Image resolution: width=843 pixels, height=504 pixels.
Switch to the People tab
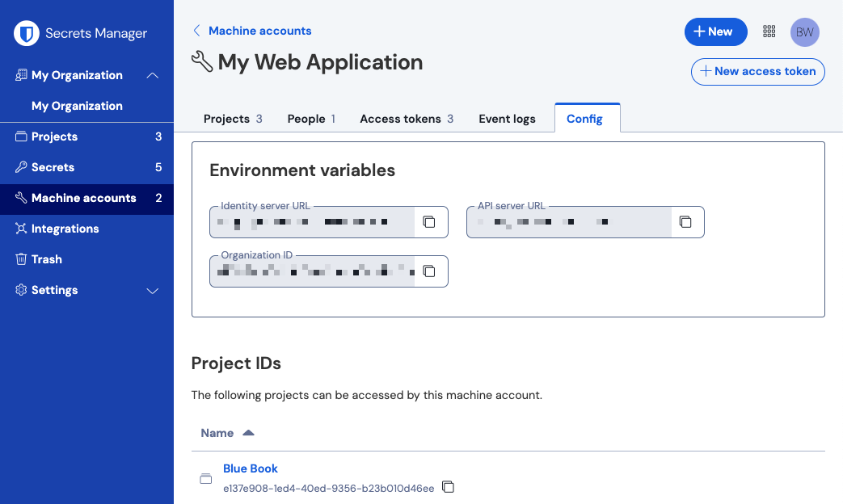[306, 118]
